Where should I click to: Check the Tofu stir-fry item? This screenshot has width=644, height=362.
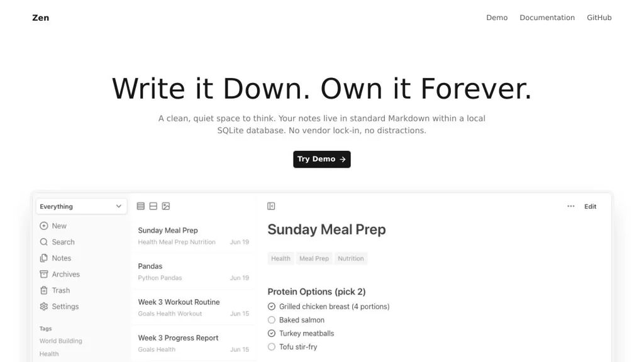tap(272, 347)
